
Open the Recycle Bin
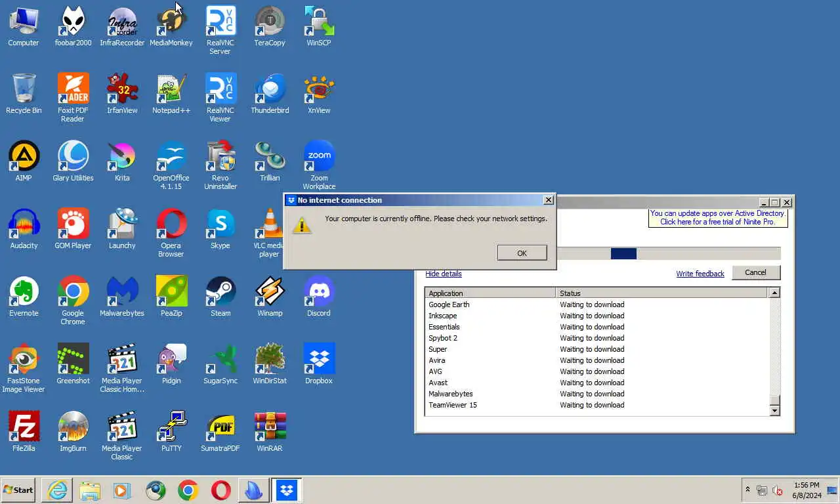(x=24, y=94)
